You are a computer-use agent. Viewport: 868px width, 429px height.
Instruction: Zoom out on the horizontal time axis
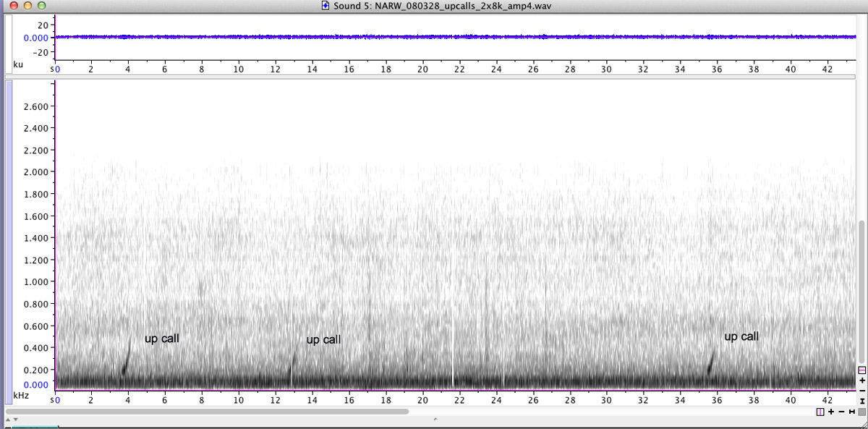(841, 412)
